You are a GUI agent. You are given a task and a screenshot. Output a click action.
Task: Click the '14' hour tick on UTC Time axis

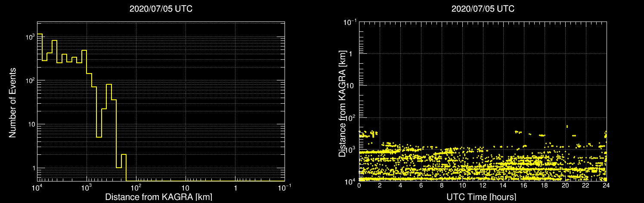504,185
